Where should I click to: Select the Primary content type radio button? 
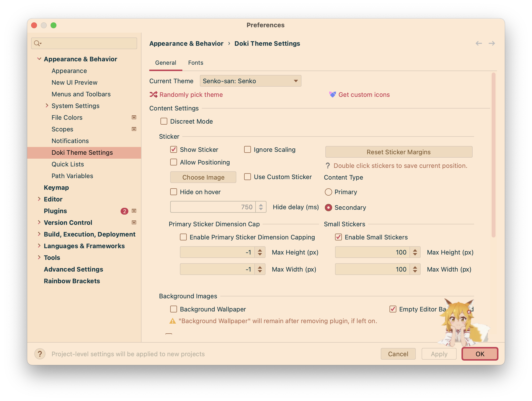click(x=329, y=192)
